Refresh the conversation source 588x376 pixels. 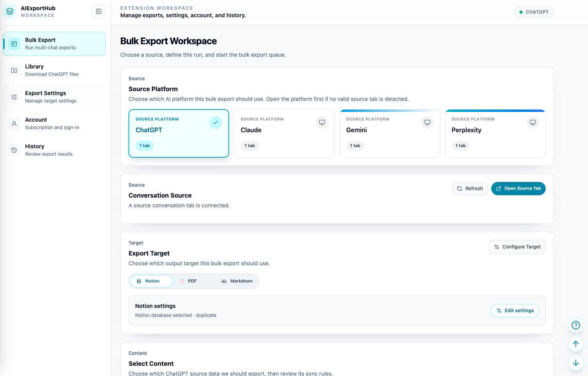pyautogui.click(x=470, y=189)
